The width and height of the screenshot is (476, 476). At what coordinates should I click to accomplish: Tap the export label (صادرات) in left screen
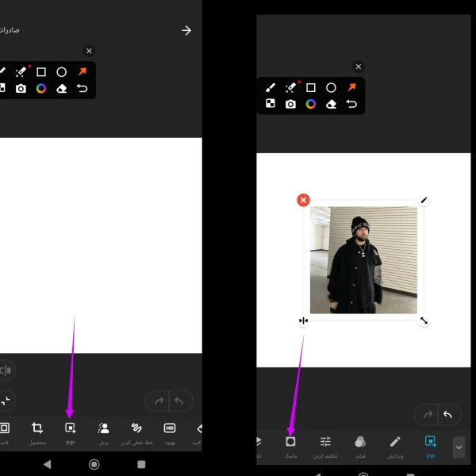pyautogui.click(x=10, y=30)
